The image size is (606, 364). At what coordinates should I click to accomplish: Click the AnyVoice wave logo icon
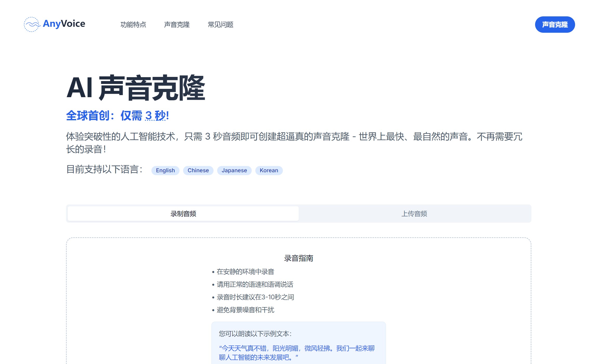(x=31, y=24)
